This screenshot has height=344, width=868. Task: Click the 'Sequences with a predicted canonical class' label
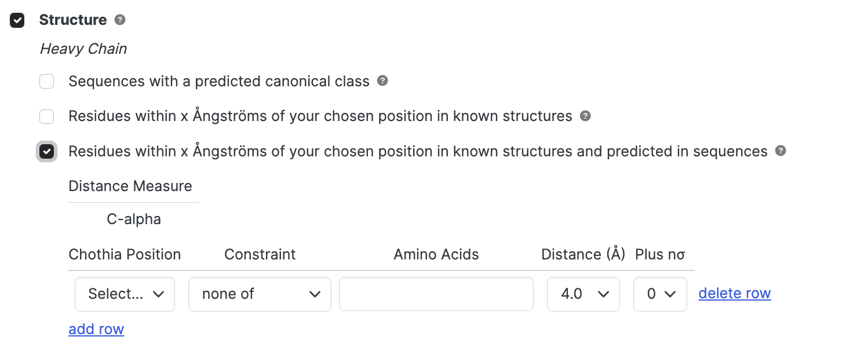219,81
